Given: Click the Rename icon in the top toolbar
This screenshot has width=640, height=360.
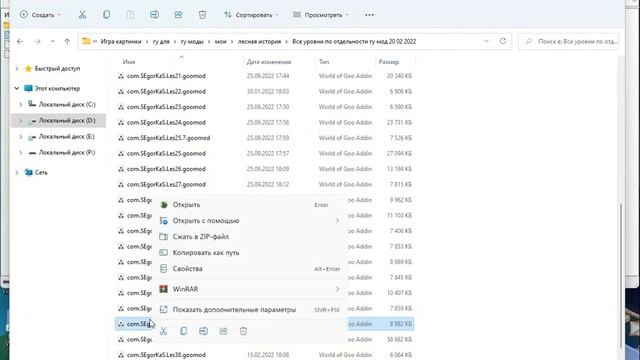Looking at the screenshot, I should click(154, 15).
